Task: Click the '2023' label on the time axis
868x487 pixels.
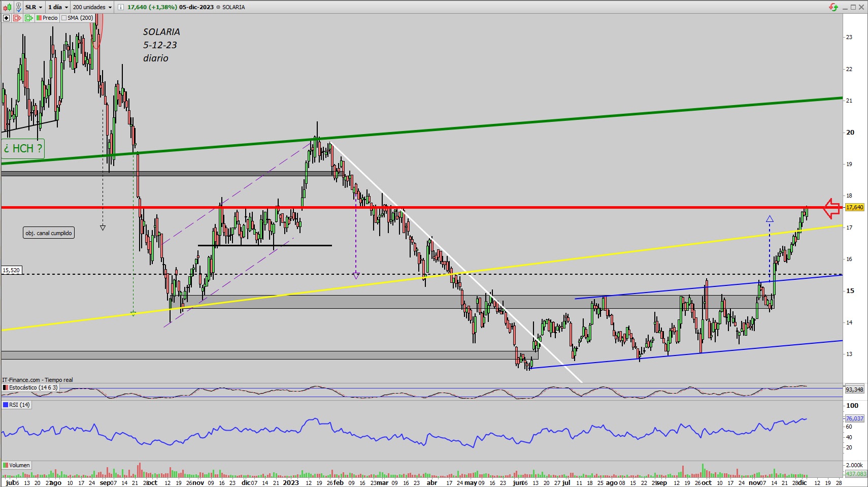Action: (291, 482)
